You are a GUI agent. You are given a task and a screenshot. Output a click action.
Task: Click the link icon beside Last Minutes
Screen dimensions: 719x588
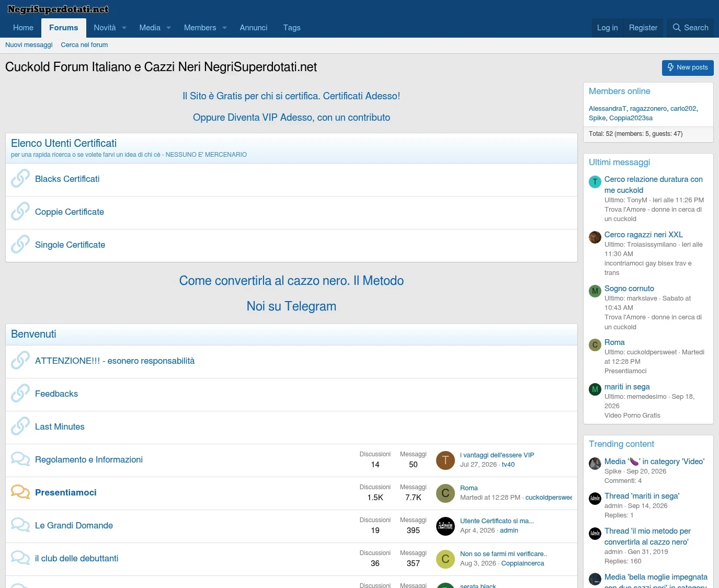[x=20, y=426]
